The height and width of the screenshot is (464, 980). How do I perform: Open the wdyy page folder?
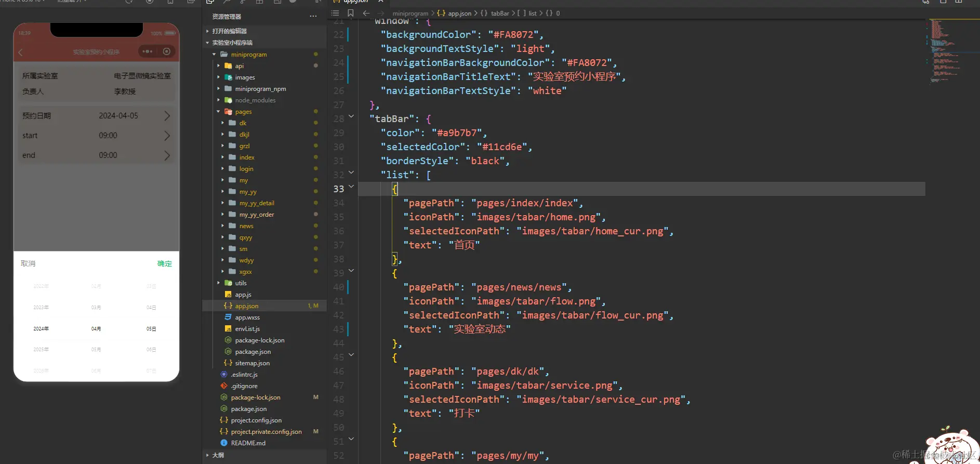(x=246, y=260)
